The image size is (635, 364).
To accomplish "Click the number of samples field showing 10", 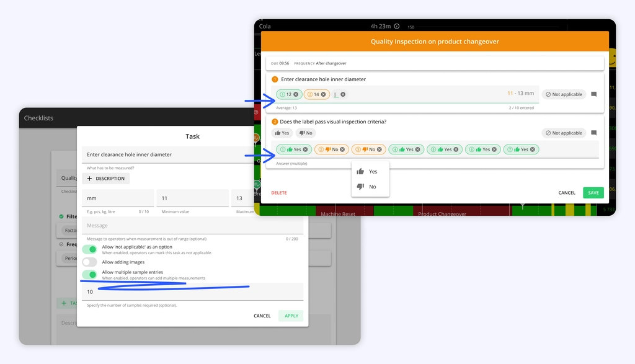I will (193, 292).
